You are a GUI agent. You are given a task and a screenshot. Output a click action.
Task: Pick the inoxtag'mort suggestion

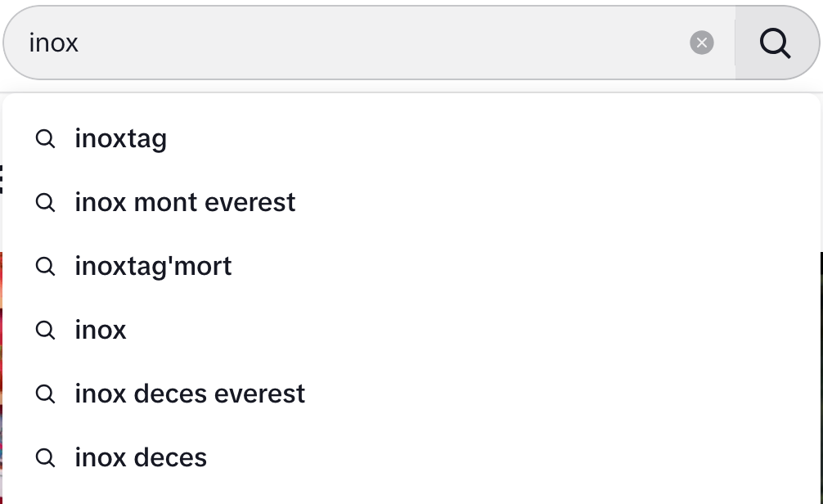click(x=411, y=266)
